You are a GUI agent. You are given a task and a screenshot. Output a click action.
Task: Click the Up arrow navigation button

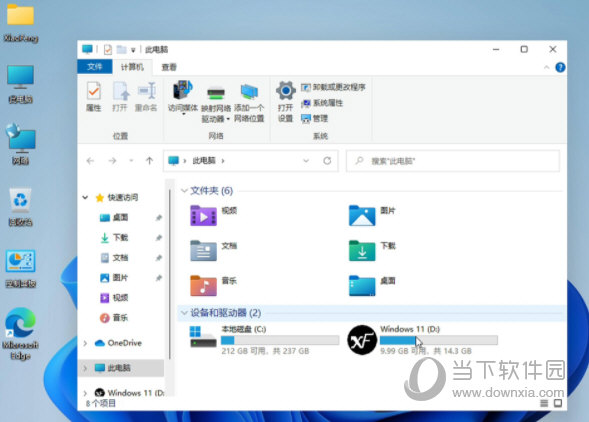click(150, 161)
